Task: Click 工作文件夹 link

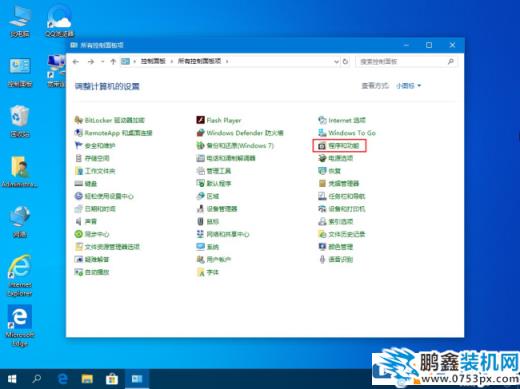Action: pos(100,171)
